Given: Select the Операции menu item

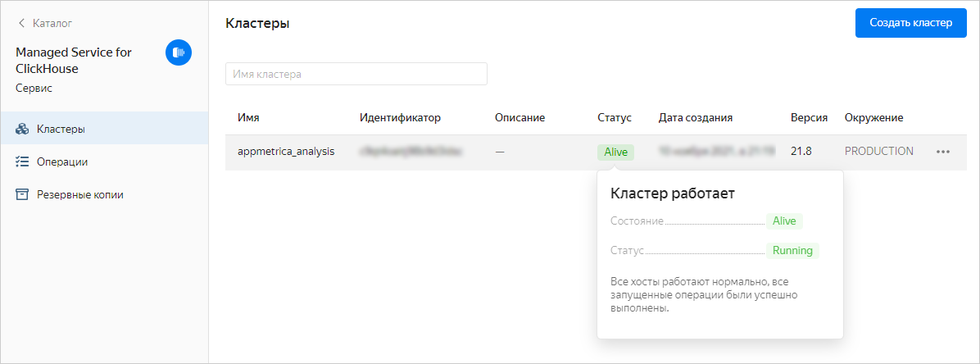Looking at the screenshot, I should click(x=62, y=162).
